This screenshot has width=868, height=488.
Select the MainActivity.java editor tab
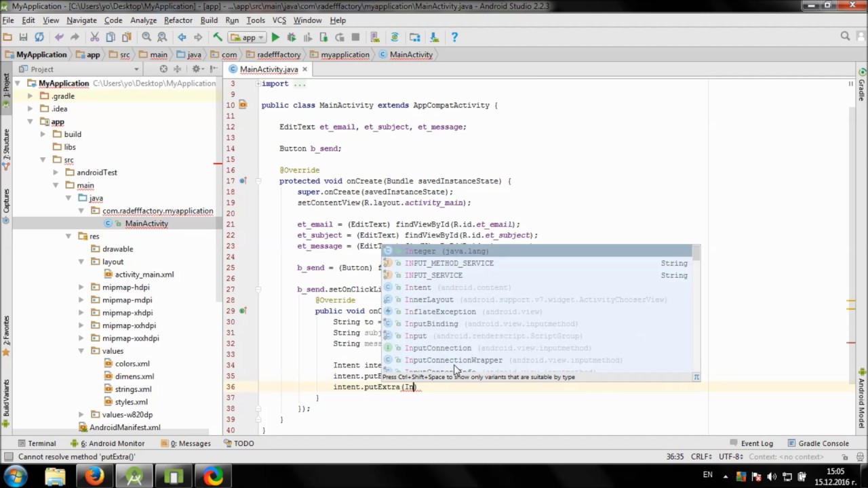coord(269,69)
